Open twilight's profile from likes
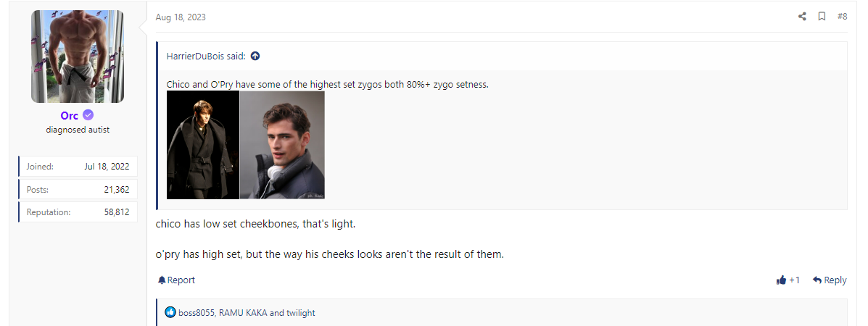868x326 pixels. [x=300, y=313]
